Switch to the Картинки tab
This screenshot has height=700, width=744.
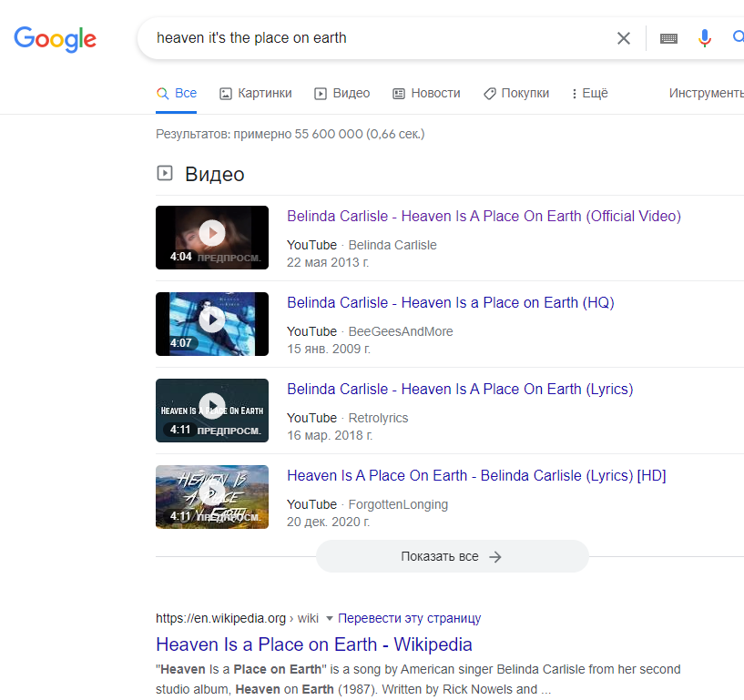click(255, 94)
